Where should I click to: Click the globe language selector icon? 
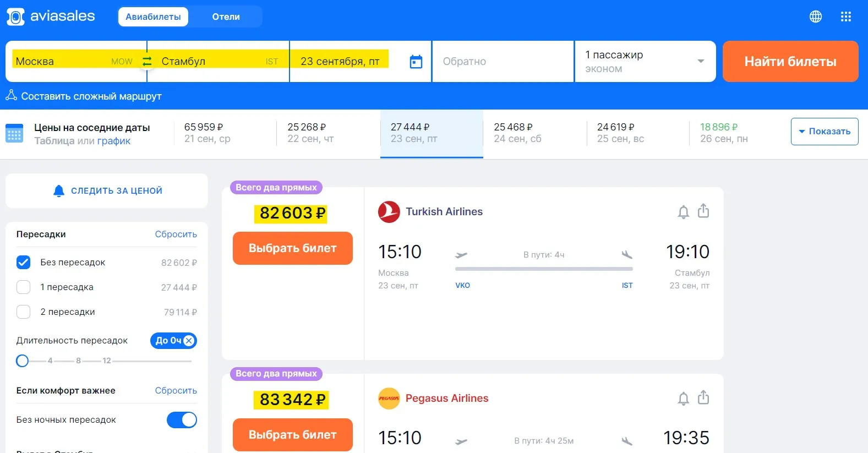(x=815, y=17)
